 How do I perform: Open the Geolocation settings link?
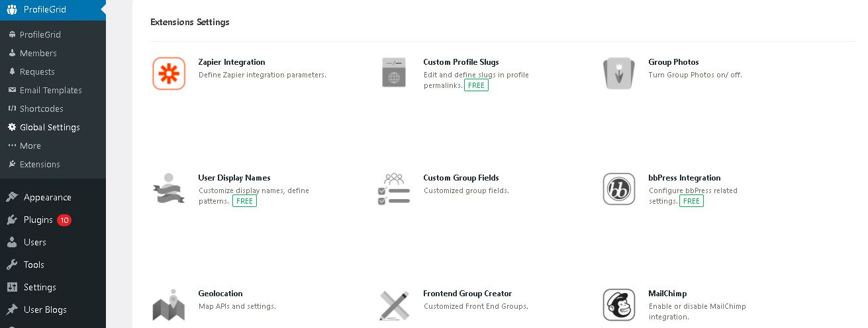click(x=220, y=294)
